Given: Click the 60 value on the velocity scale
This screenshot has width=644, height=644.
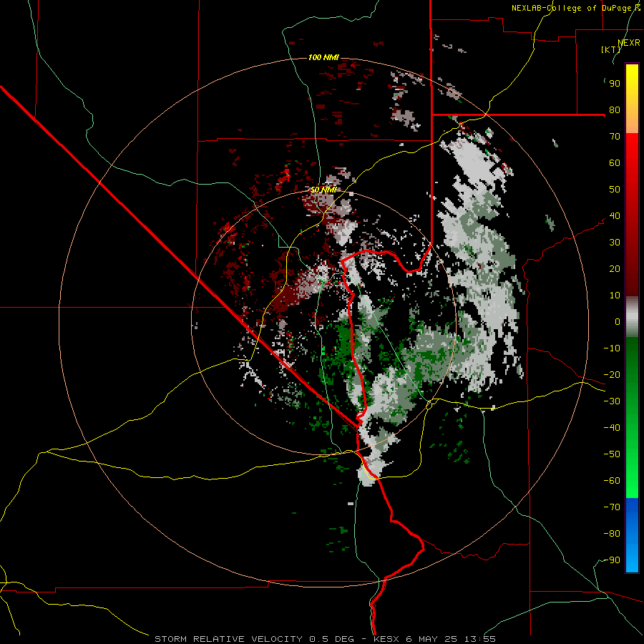Looking at the screenshot, I should pos(615,163).
